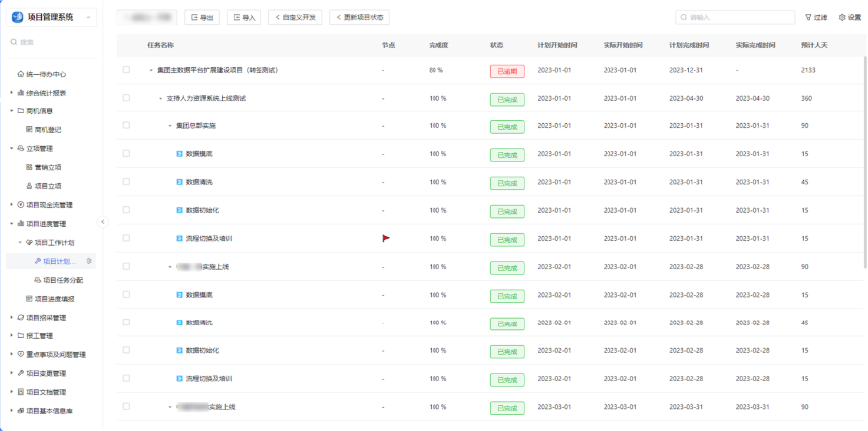Click the red milestone flag on 流程切换及培训
Screen dimensions: 868x431
(x=386, y=239)
